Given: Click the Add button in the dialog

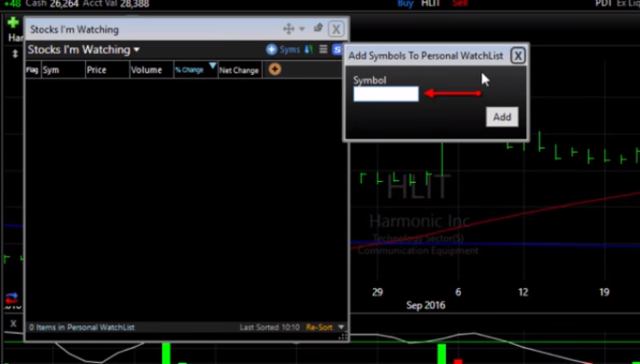Looking at the screenshot, I should (x=502, y=117).
